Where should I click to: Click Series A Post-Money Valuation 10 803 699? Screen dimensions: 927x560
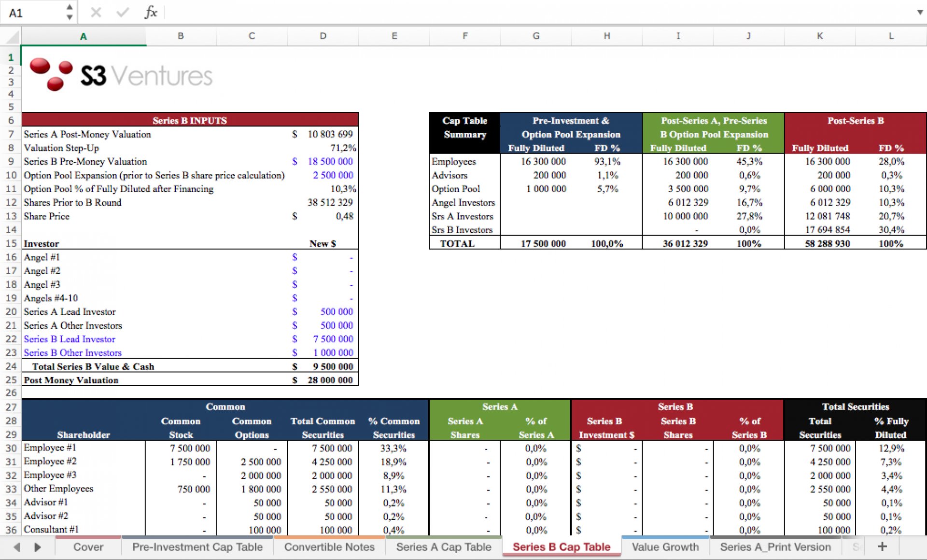[330, 134]
